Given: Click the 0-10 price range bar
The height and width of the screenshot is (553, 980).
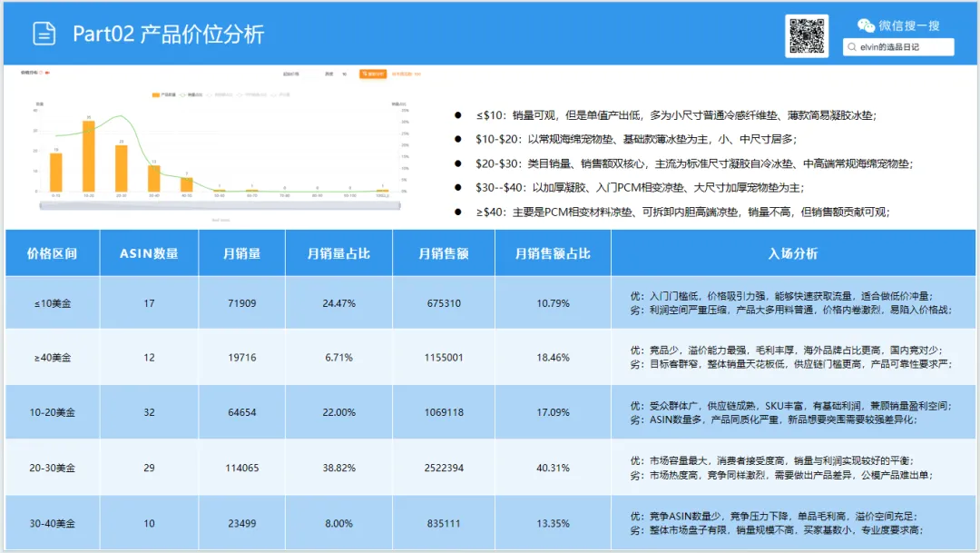Looking at the screenshot, I should pos(56,172).
